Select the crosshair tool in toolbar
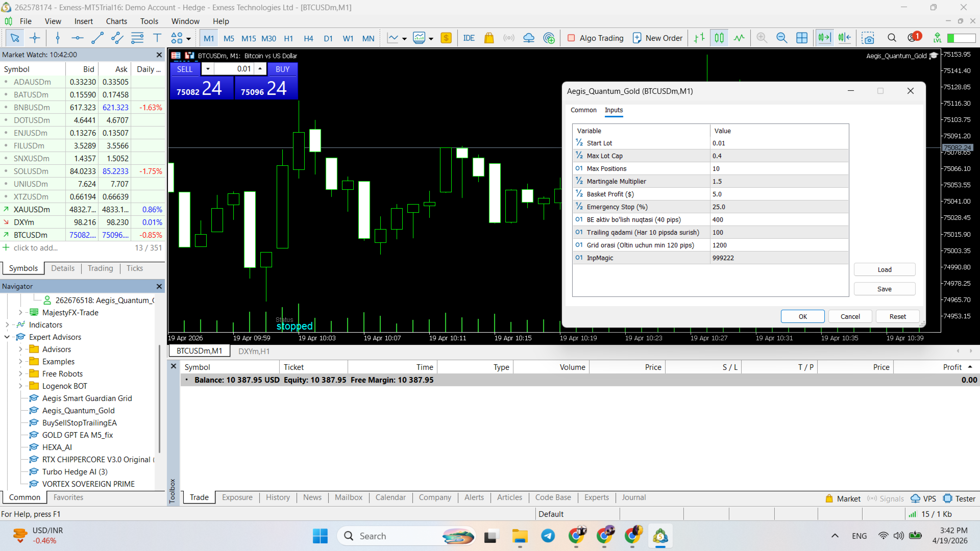The image size is (980, 551). coord(35,38)
